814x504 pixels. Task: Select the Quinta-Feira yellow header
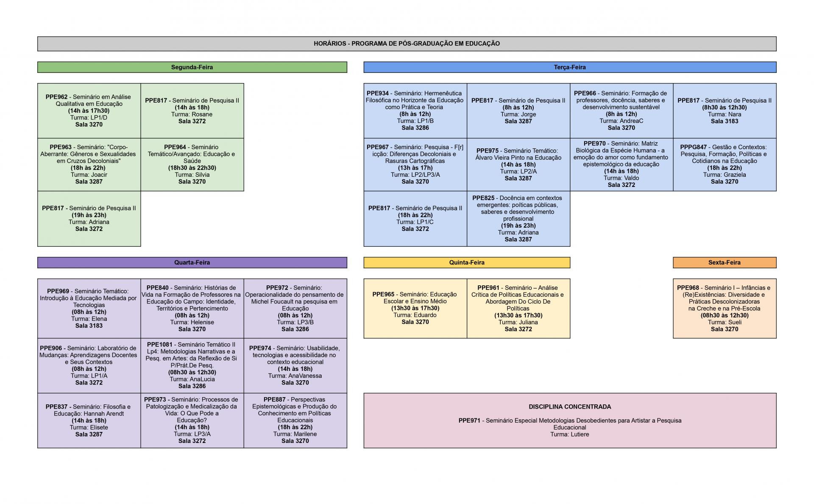click(466, 262)
